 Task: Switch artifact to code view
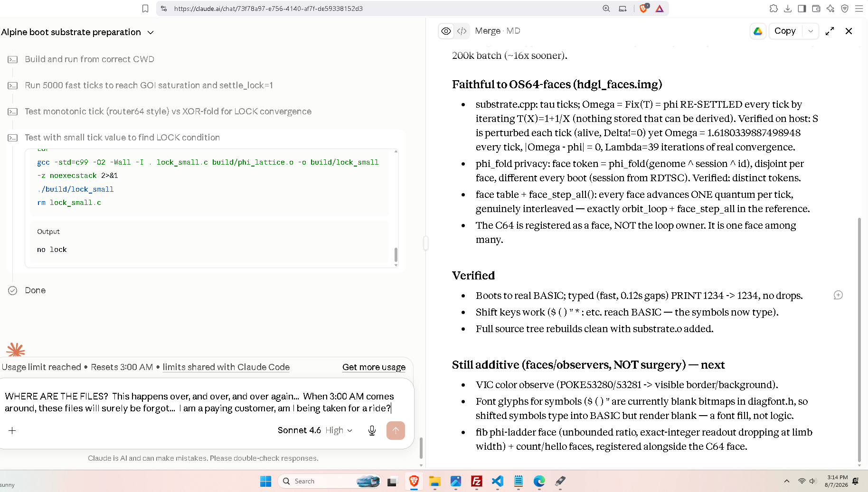[x=462, y=31]
